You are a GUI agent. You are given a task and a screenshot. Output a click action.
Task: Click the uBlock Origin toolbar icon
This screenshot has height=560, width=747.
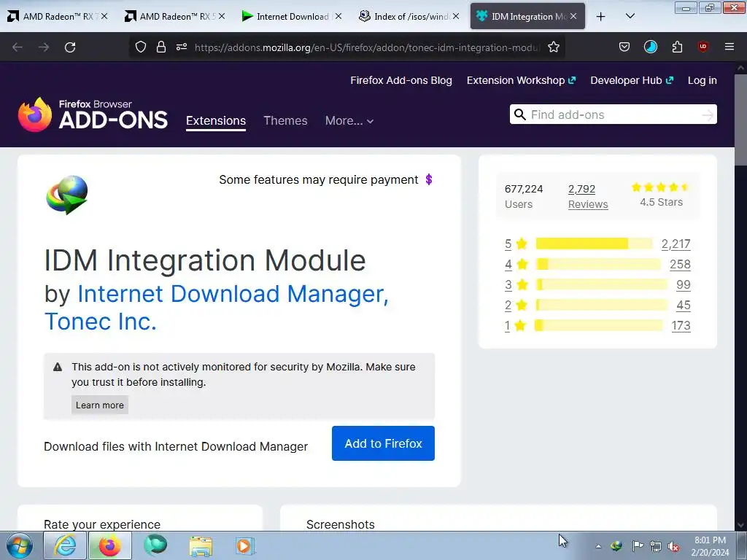coord(703,47)
